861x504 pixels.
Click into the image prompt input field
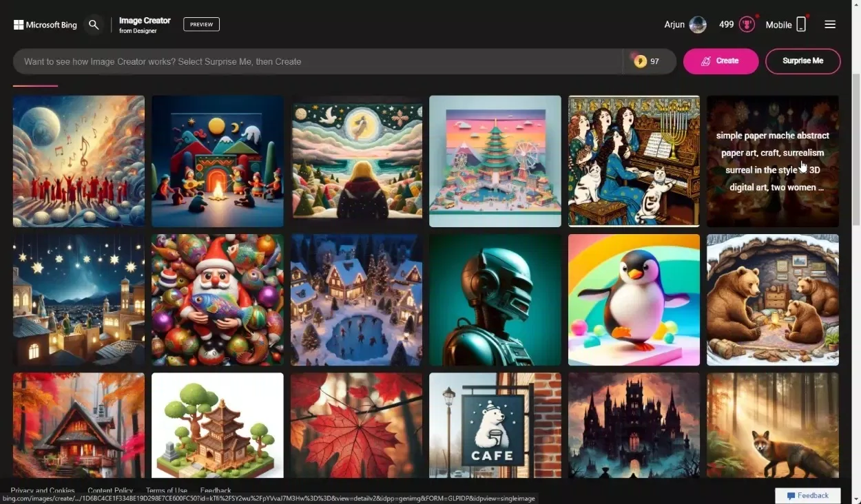(x=317, y=61)
